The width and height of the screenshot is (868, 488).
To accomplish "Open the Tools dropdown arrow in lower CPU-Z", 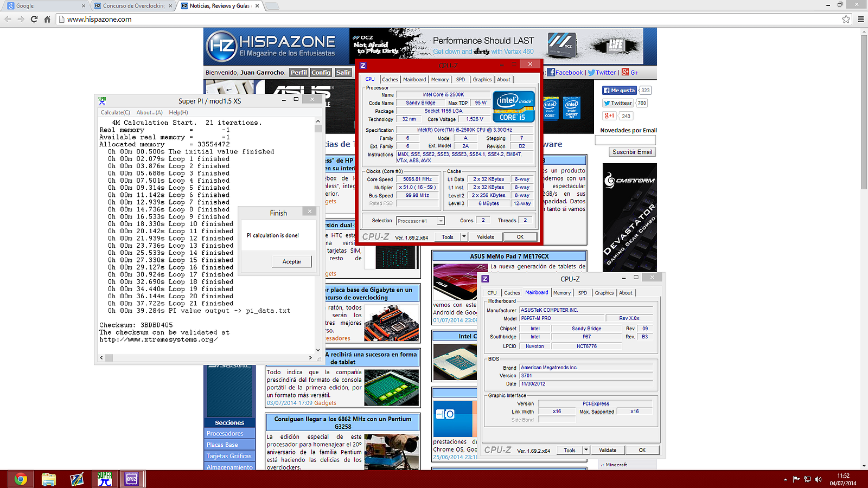I will tap(586, 450).
